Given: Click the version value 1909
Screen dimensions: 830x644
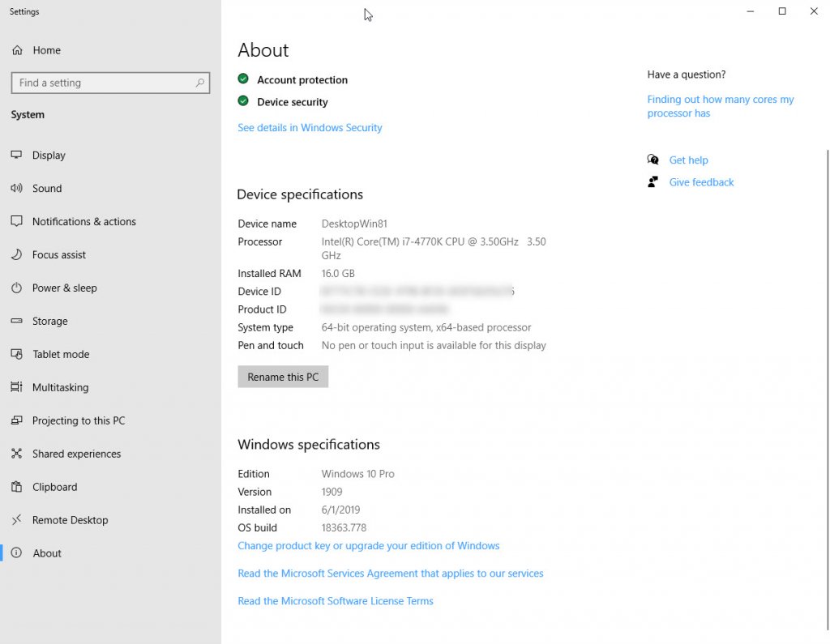Looking at the screenshot, I should pyautogui.click(x=332, y=492).
